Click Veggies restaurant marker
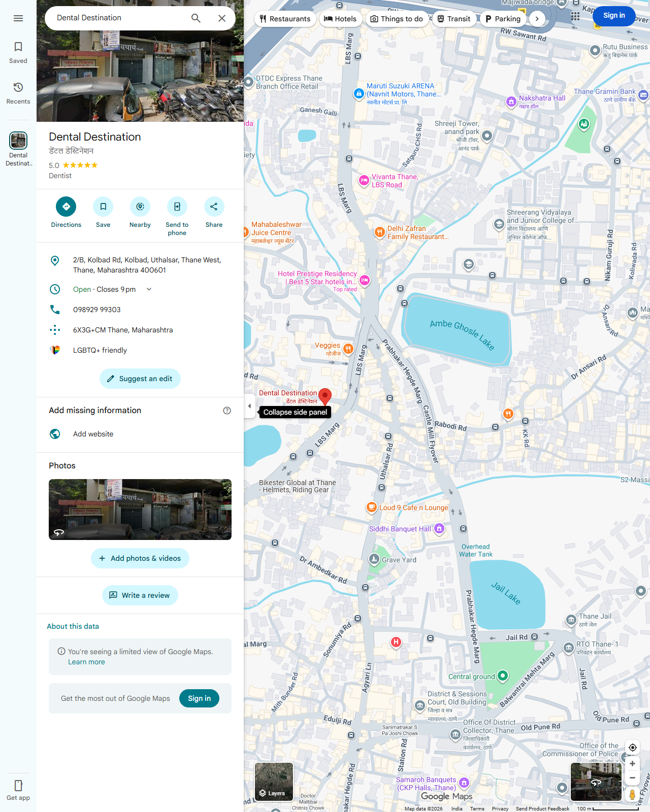Viewport: 650px width, 812px height. coord(348,348)
